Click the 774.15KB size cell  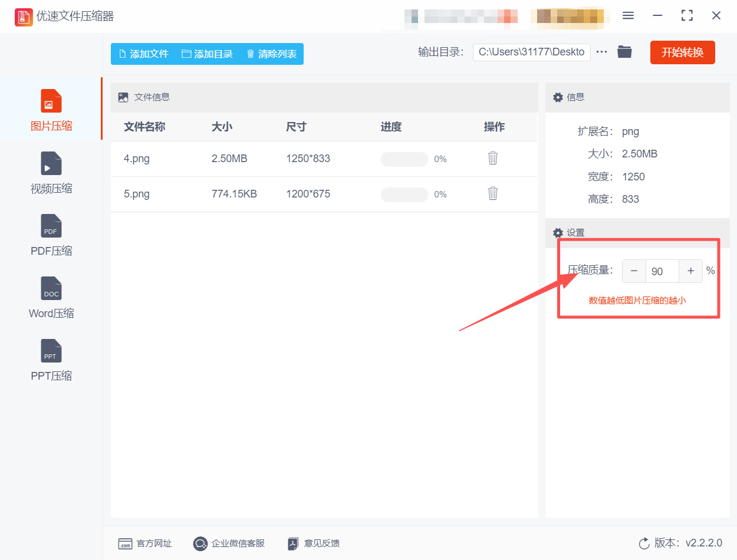coord(234,194)
